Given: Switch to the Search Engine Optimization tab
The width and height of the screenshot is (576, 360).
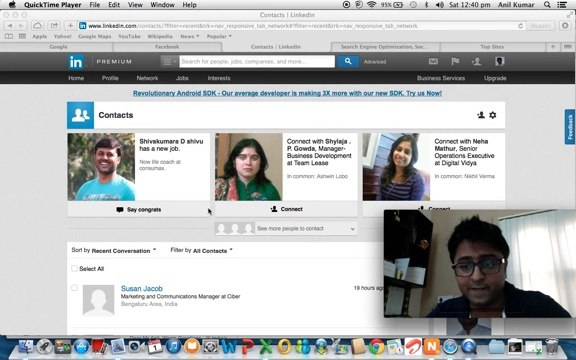Looking at the screenshot, I should 384,47.
